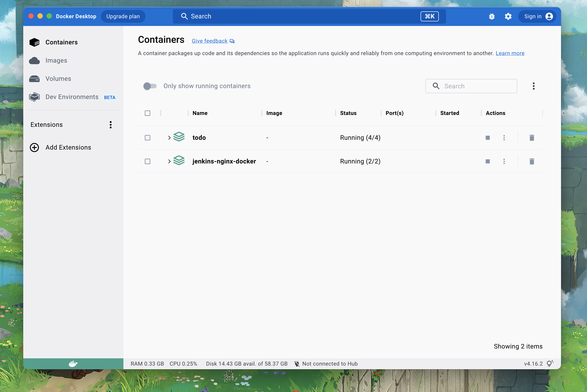Open the Extensions three-dot menu
The width and height of the screenshot is (587, 392).
pos(110,125)
